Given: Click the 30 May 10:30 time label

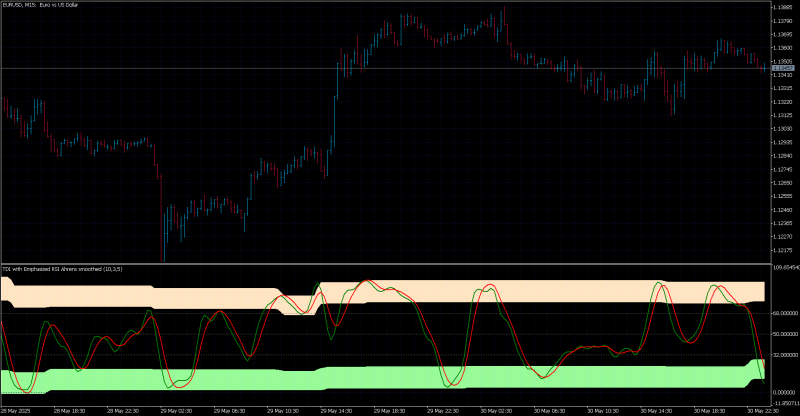Looking at the screenshot, I should click(x=603, y=411).
